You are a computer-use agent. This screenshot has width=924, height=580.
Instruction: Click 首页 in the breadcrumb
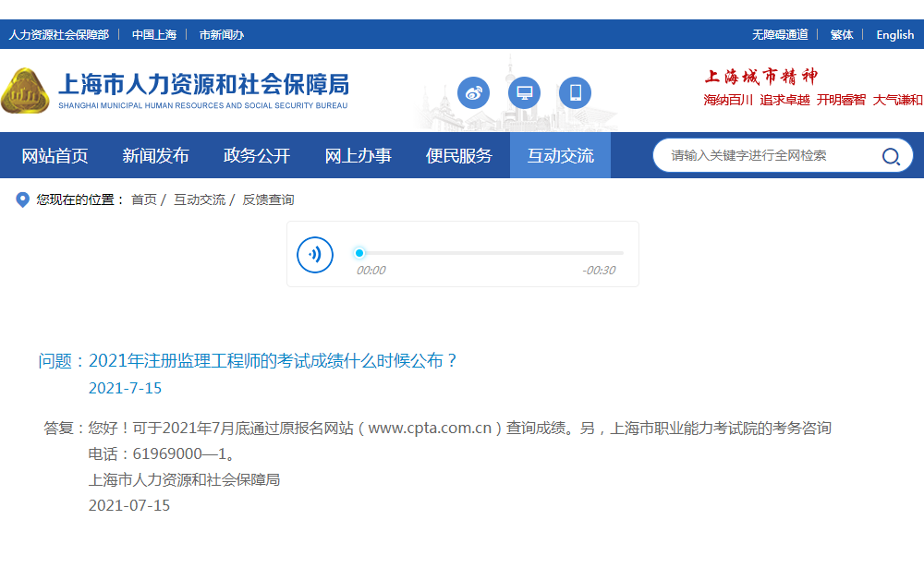(x=143, y=199)
